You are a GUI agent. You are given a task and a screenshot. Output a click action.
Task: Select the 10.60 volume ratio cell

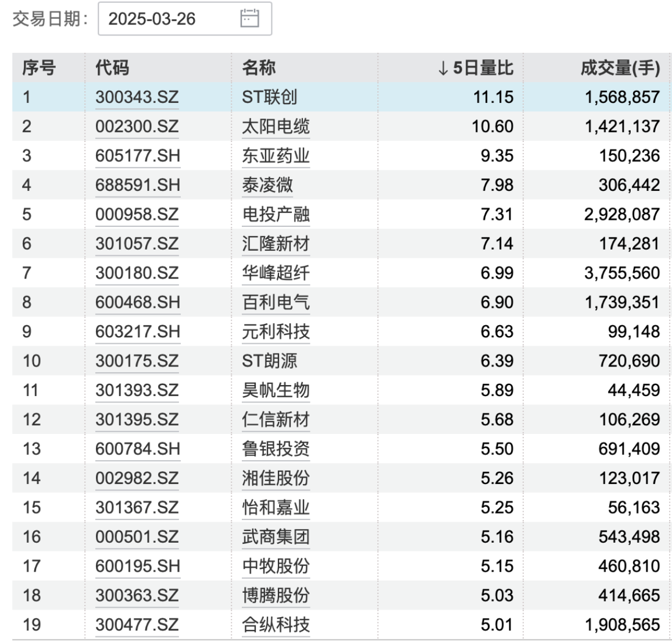click(x=492, y=126)
